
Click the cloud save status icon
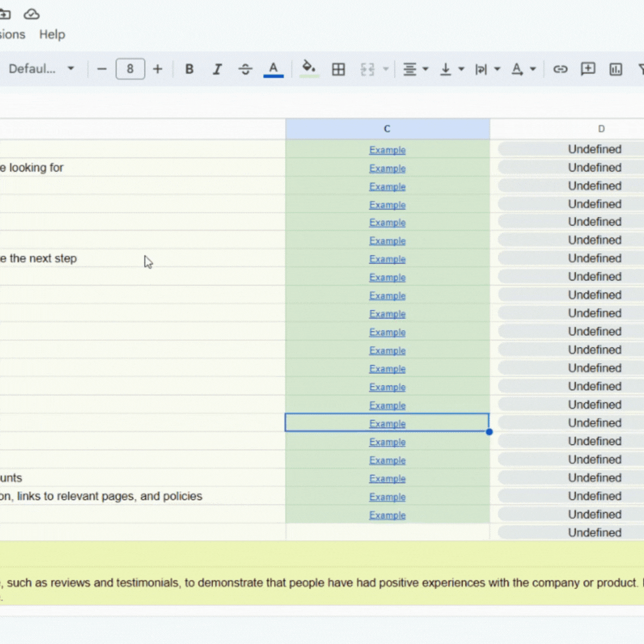(x=32, y=14)
